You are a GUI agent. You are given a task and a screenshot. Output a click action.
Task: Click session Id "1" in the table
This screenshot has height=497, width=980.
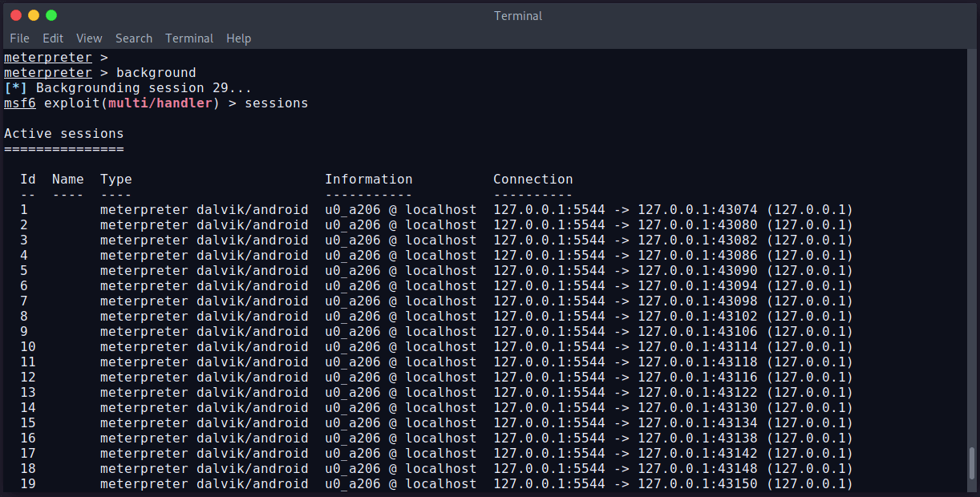(24, 210)
